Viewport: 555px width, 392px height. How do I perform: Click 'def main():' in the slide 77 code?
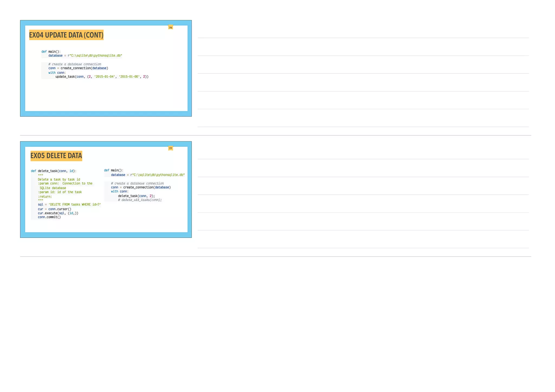(114, 170)
